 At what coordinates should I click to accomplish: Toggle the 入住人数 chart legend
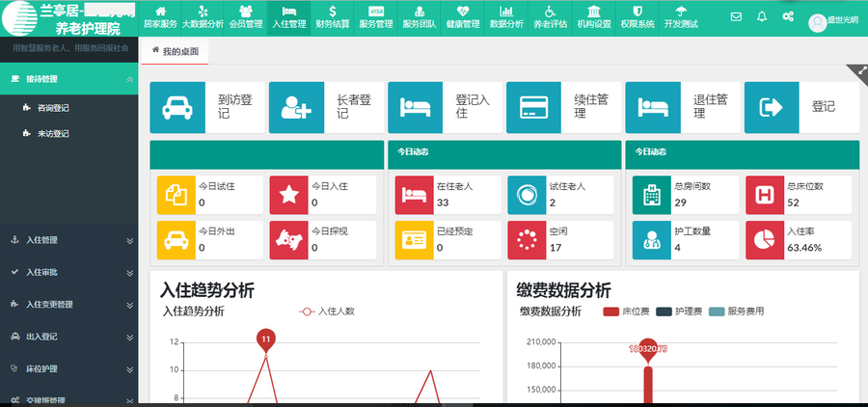click(x=327, y=312)
